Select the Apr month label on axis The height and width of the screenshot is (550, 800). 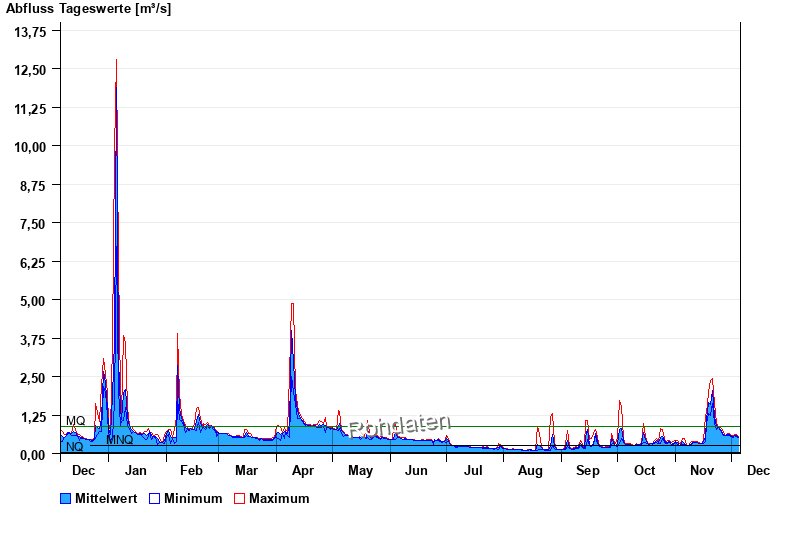point(303,470)
